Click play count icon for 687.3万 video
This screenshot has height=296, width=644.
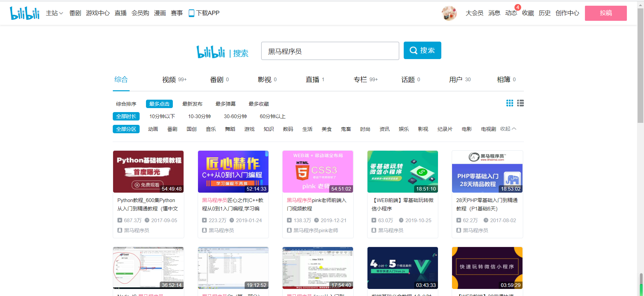[120, 220]
